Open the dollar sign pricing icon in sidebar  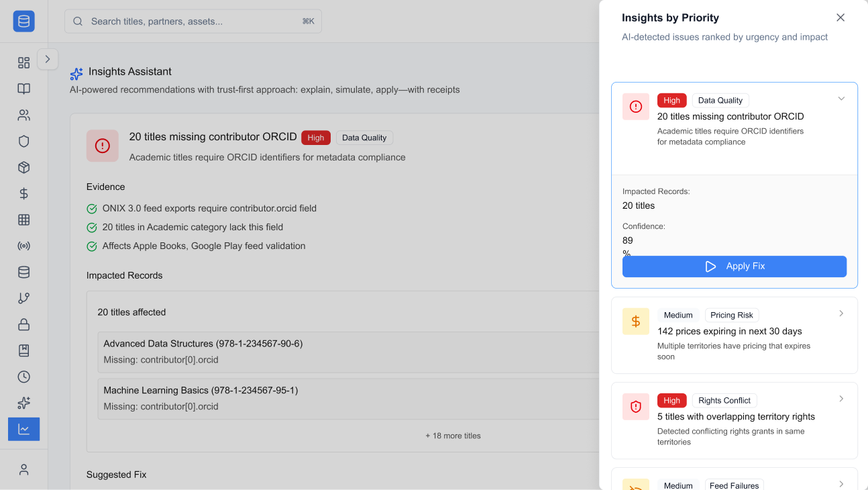coord(23,194)
